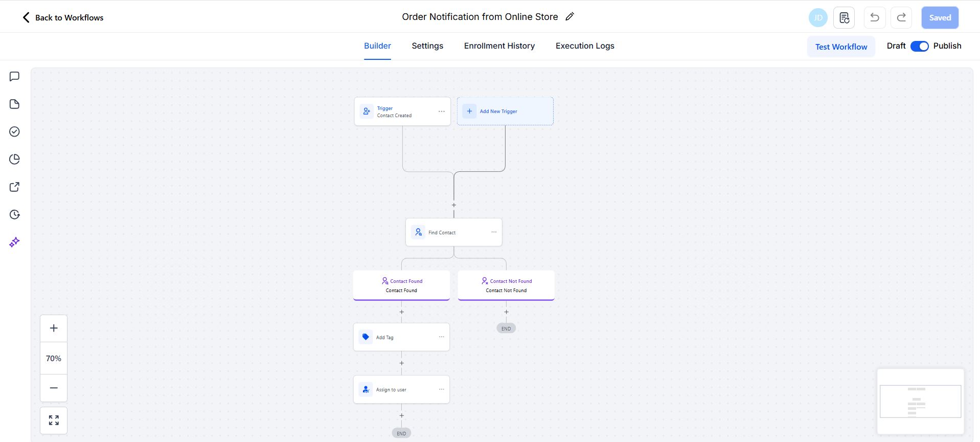Viewport: 980px width, 442px height.
Task: Click the pie chart sidebar icon
Action: click(14, 159)
